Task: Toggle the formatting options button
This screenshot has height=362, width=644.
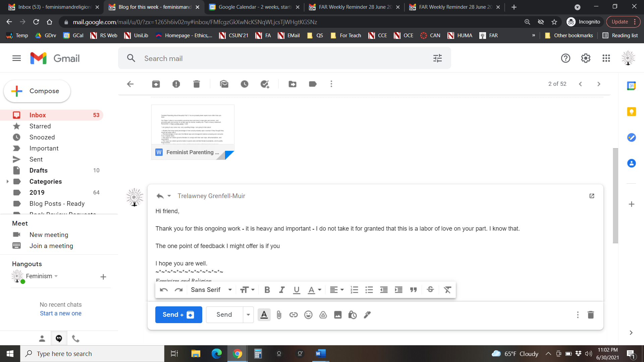Action: click(264, 315)
